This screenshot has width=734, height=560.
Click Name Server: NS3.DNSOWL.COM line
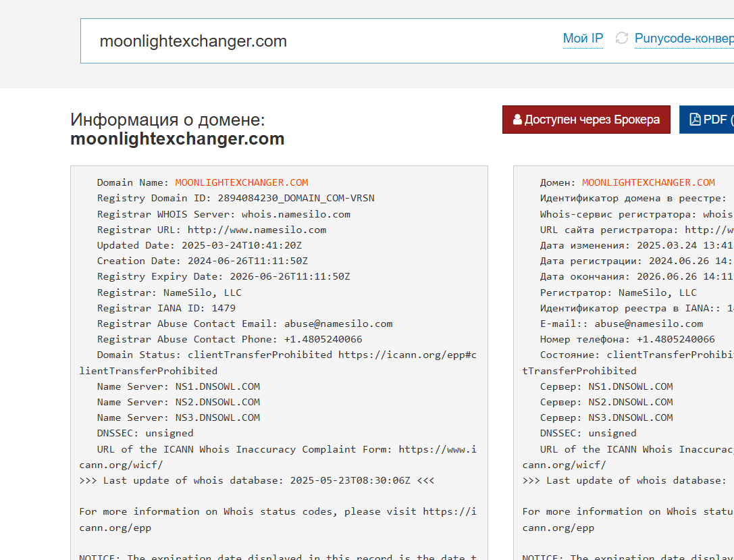(x=178, y=417)
